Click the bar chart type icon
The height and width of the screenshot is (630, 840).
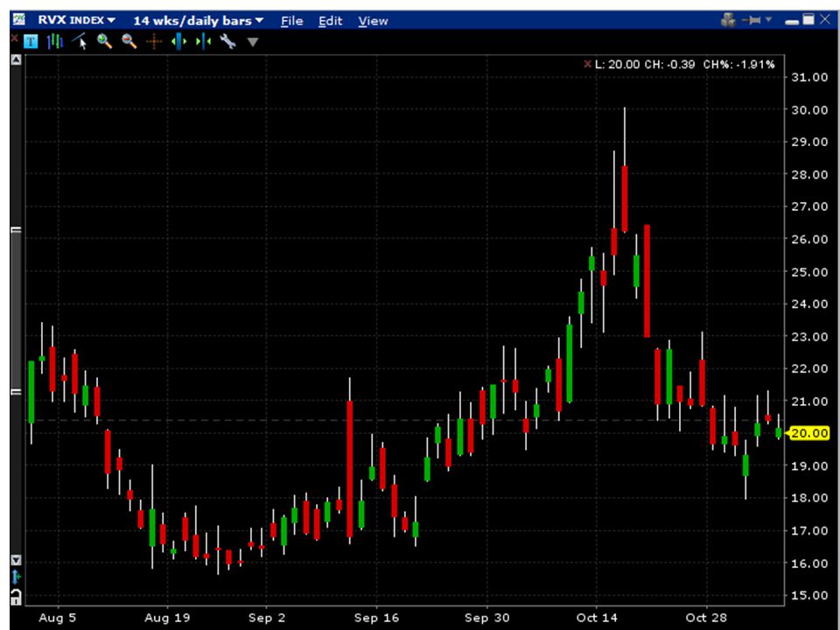(x=54, y=41)
